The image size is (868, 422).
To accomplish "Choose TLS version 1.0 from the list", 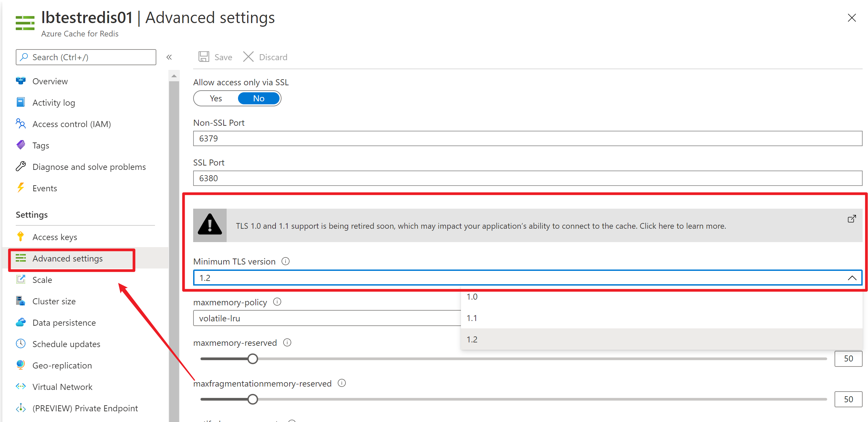I will pos(661,297).
